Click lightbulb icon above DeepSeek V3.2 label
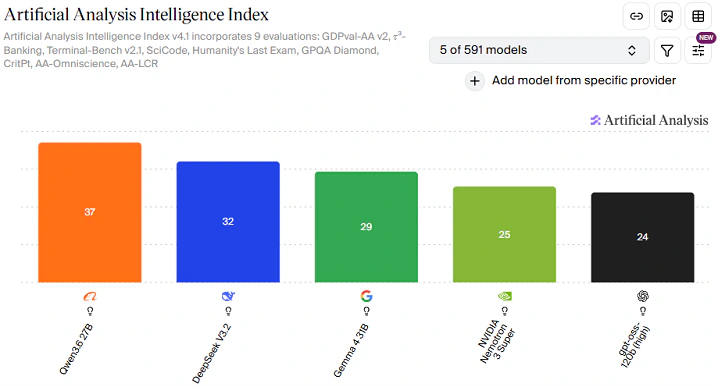The image size is (718, 387). coord(228,311)
